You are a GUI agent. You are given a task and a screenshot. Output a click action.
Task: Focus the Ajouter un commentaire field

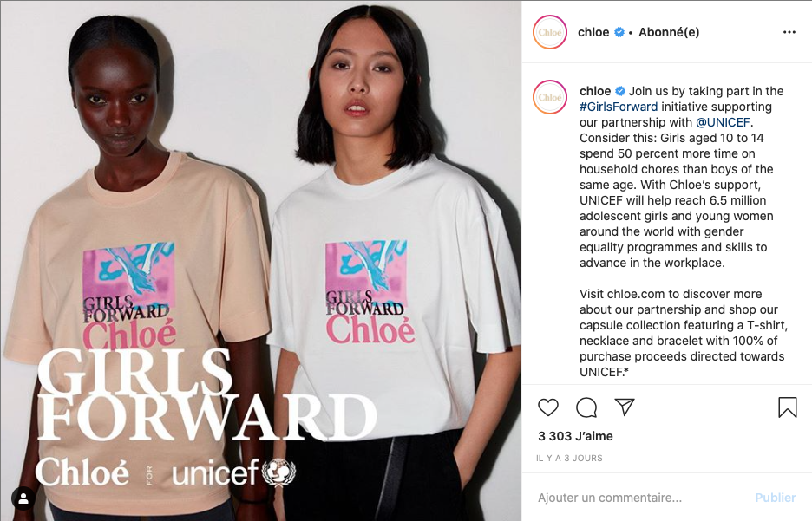(x=642, y=498)
